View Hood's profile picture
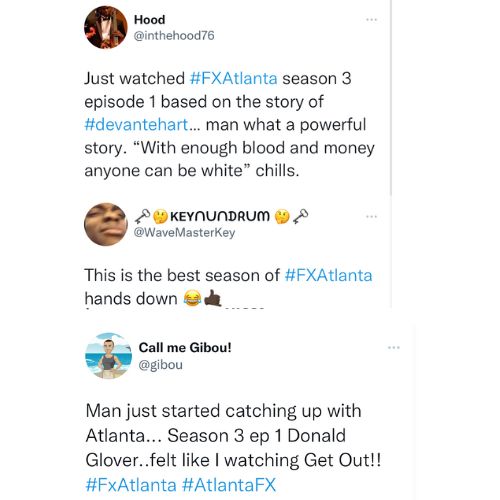The height and width of the screenshot is (500, 500). pos(106,27)
